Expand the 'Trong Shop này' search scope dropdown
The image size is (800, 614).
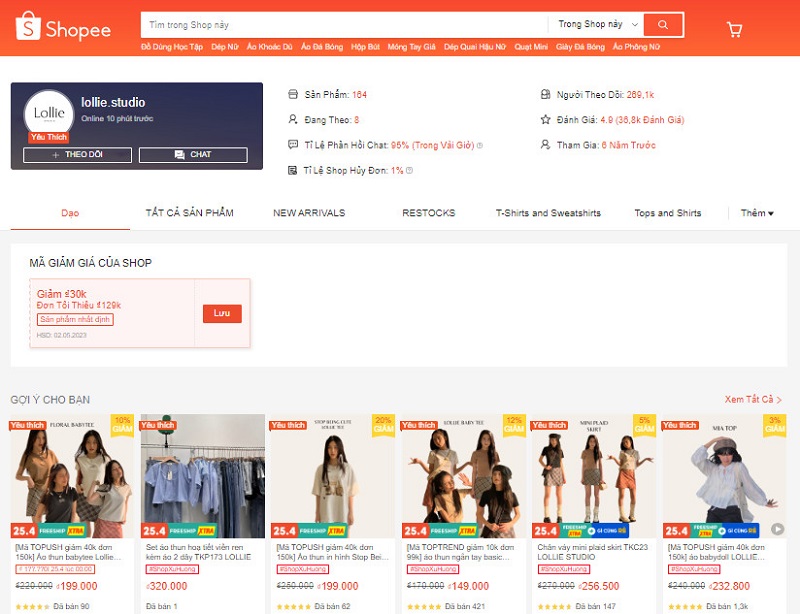tap(596, 24)
